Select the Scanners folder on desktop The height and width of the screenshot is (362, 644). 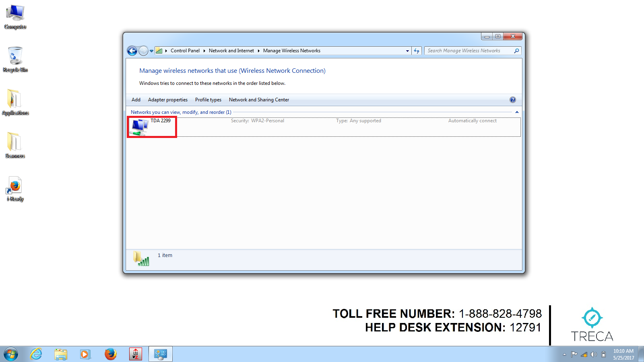tap(15, 146)
